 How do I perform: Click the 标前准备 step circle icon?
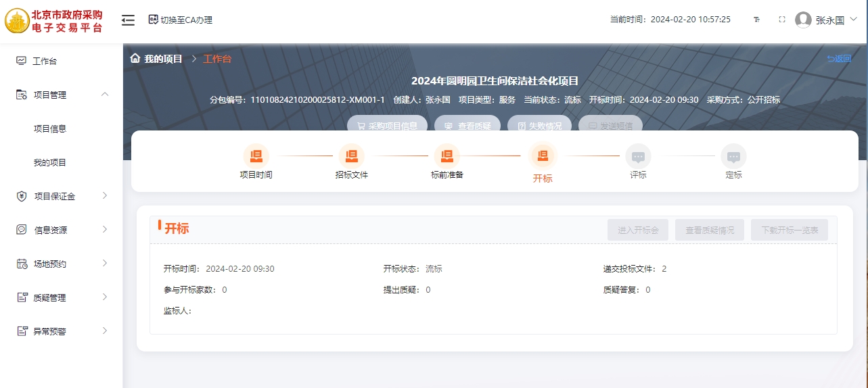coord(447,156)
